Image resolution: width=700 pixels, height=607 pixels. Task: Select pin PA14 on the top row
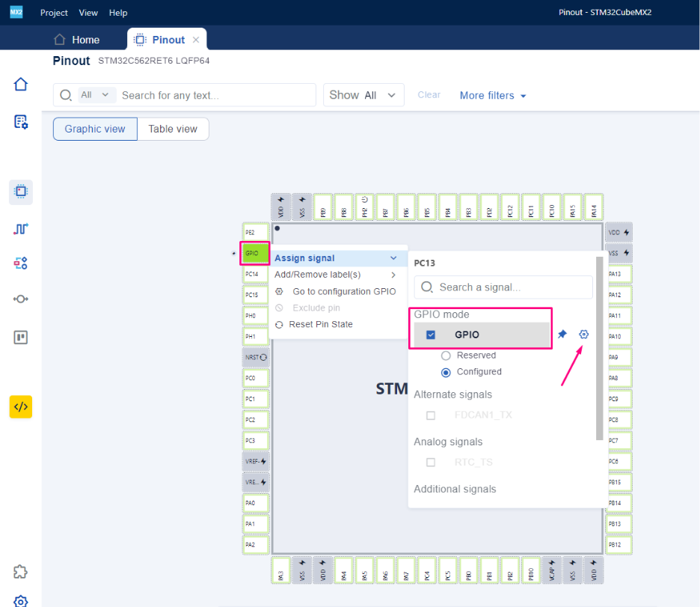594,207
